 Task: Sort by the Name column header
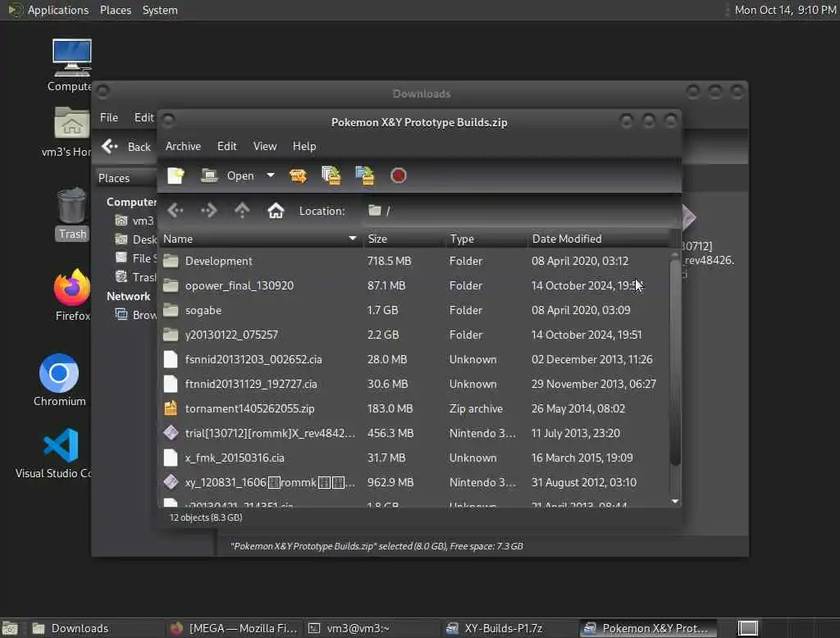point(260,239)
